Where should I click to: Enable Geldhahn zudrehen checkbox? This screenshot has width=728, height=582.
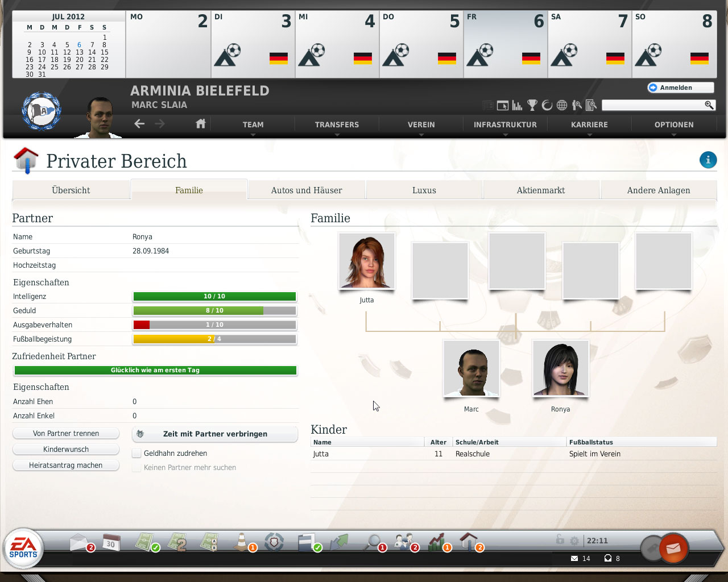136,453
